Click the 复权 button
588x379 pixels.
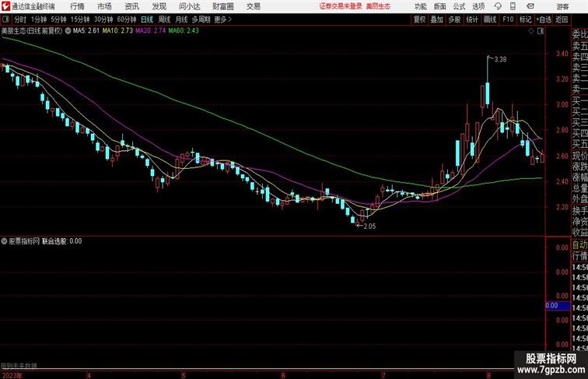point(420,19)
